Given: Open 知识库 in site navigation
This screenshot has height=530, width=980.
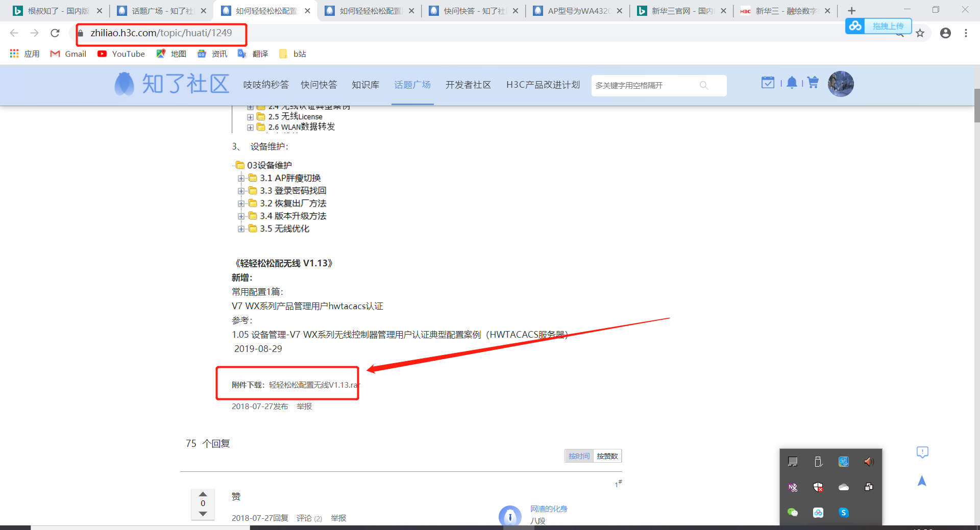Looking at the screenshot, I should [365, 85].
